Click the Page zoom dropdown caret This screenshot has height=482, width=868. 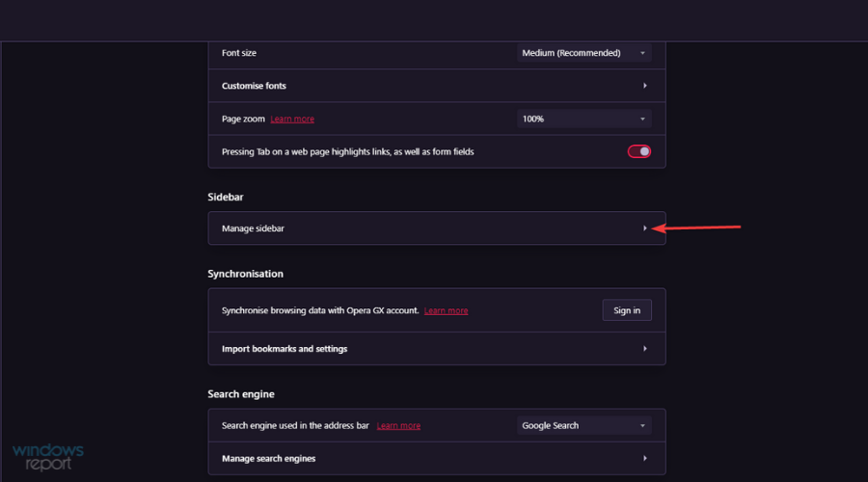pyautogui.click(x=642, y=119)
